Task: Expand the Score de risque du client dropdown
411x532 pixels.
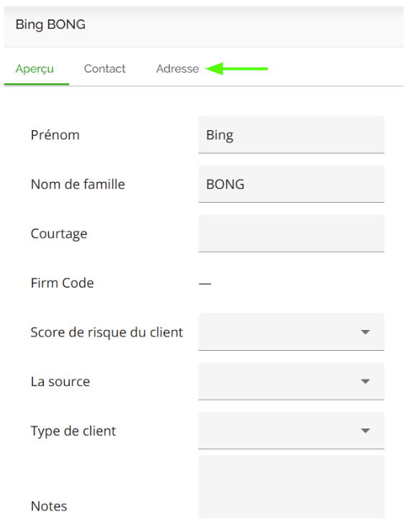Action: 291,332
